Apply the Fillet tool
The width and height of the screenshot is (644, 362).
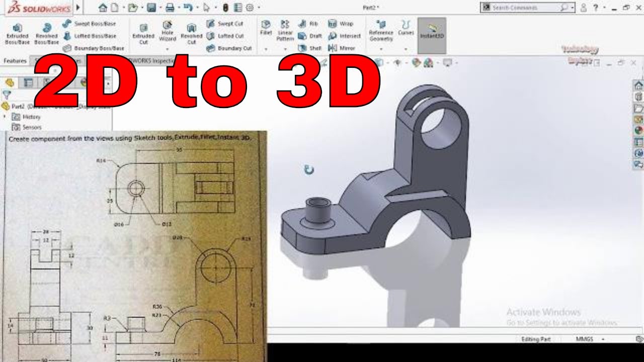click(266, 28)
